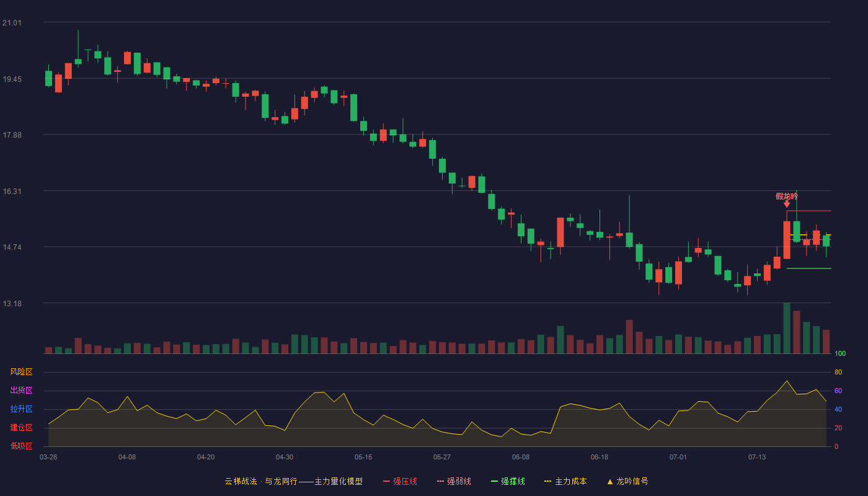Click the 低吸区 zone label
868x496 pixels.
click(21, 446)
